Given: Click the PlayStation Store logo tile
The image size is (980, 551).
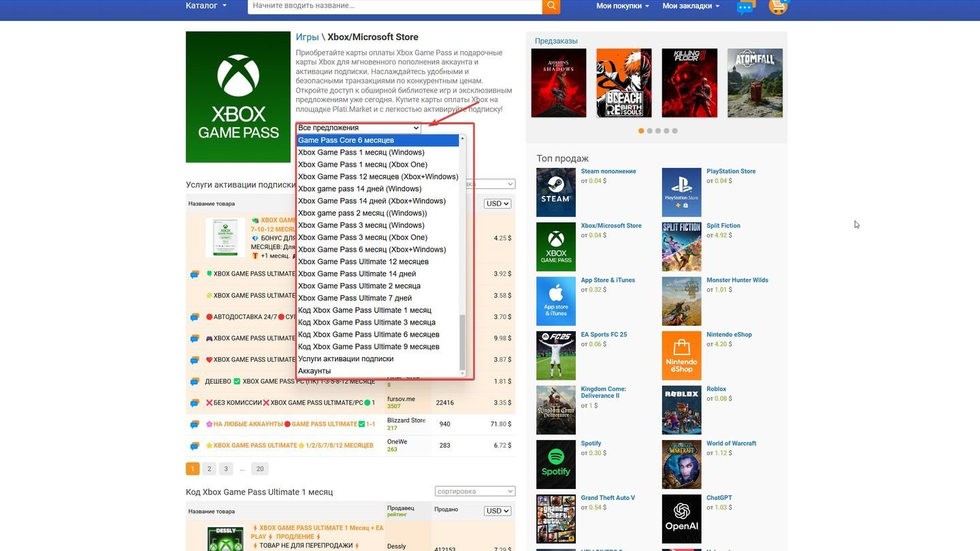Looking at the screenshot, I should (x=681, y=193).
